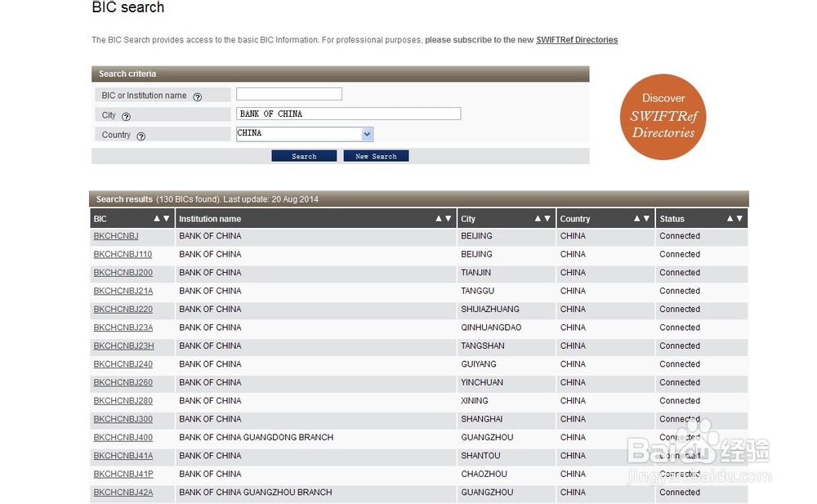Sort Status column descending
This screenshot has width=817, height=504.
pyautogui.click(x=739, y=218)
